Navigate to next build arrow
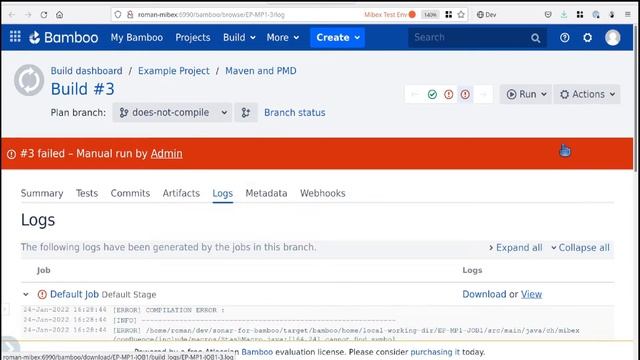This screenshot has width=640, height=360. coord(483,95)
